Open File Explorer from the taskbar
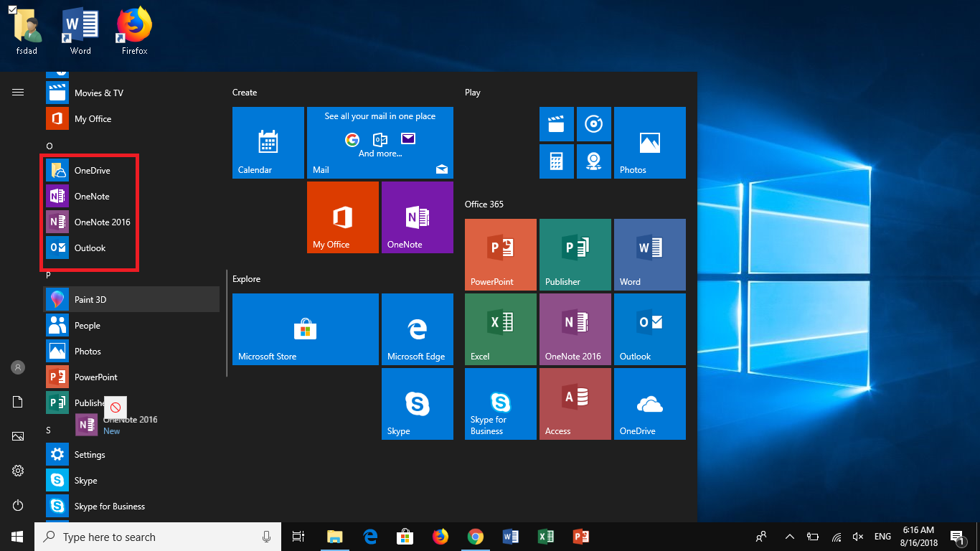Viewport: 980px width, 551px height. (334, 537)
